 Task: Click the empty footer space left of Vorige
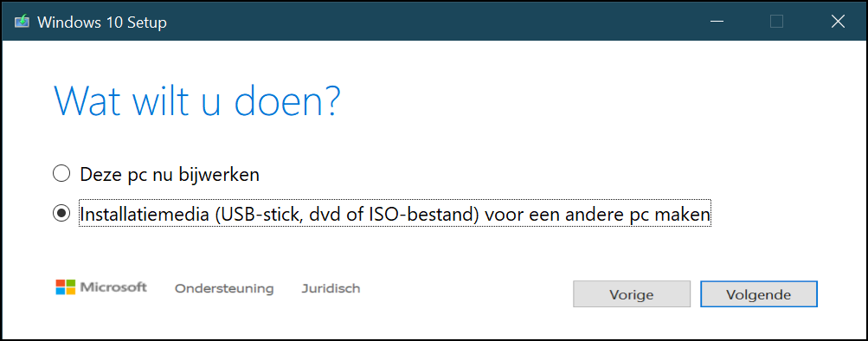(465, 293)
